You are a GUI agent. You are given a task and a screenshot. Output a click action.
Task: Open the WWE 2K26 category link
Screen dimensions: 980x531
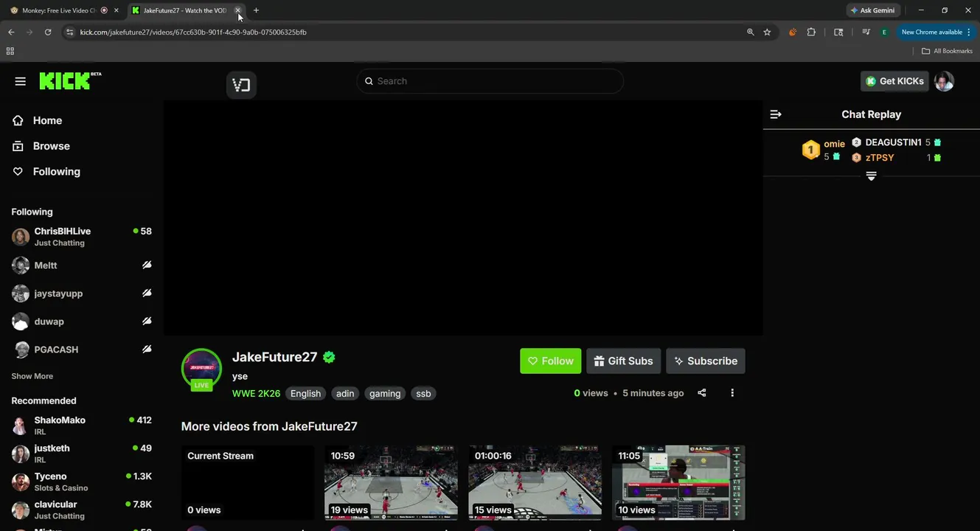(256, 394)
